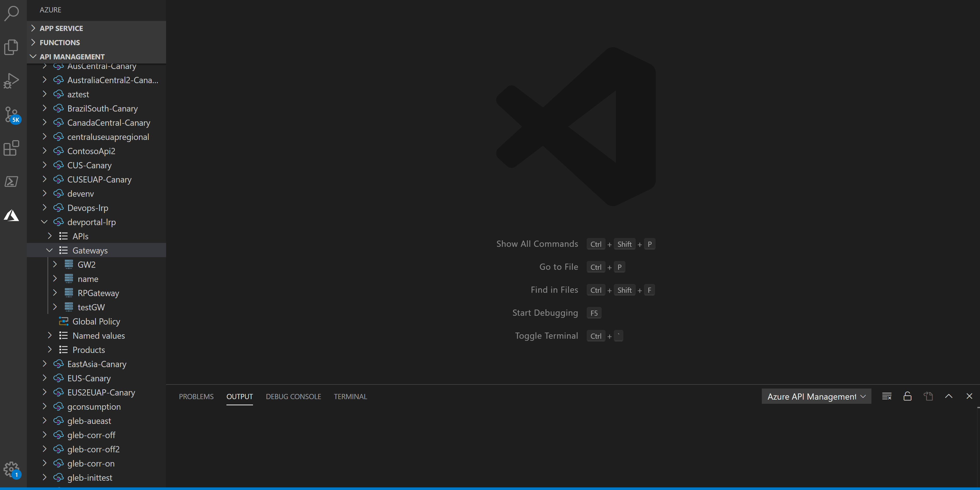This screenshot has width=980, height=490.
Task: Open the Azure API Management output channel dropdown
Action: [x=816, y=396]
